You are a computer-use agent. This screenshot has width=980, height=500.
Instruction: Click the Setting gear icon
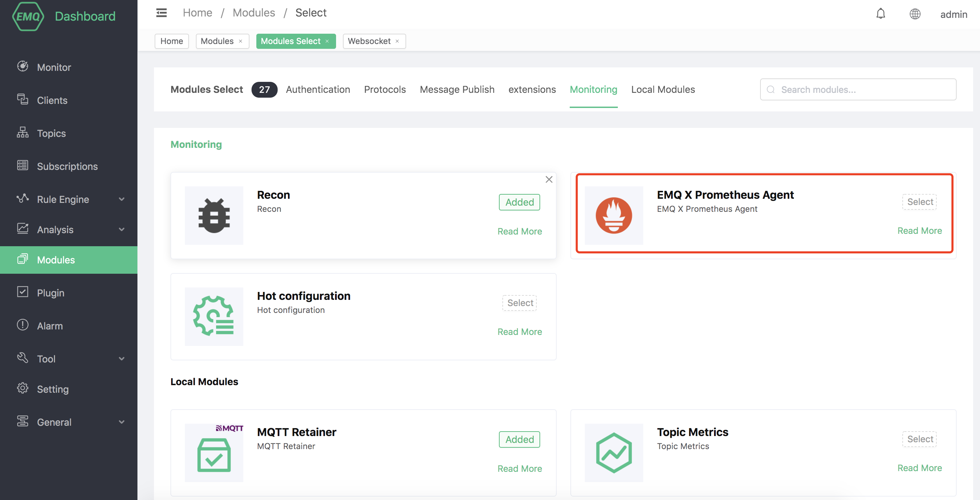click(x=22, y=388)
